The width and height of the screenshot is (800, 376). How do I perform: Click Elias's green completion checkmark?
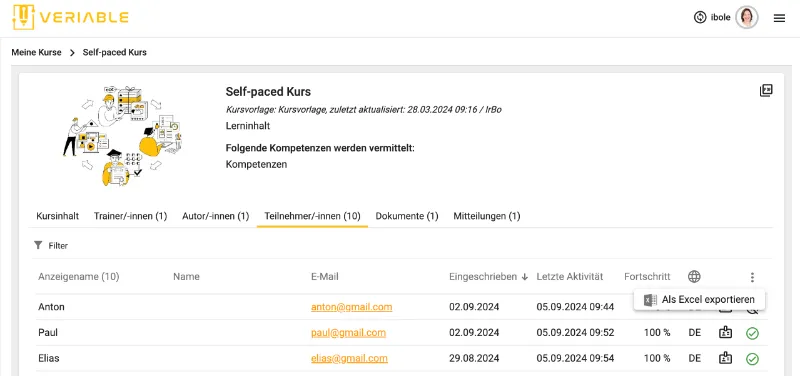pyautogui.click(x=752, y=359)
